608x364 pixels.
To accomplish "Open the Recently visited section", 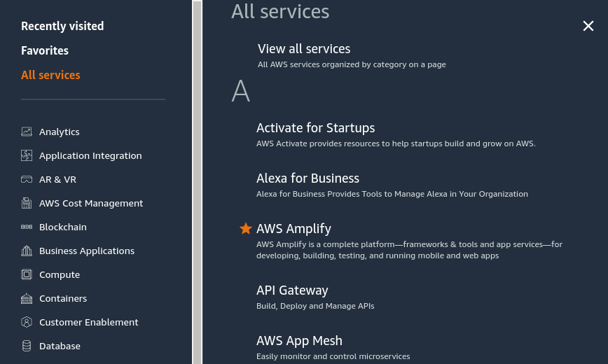I will click(x=62, y=26).
